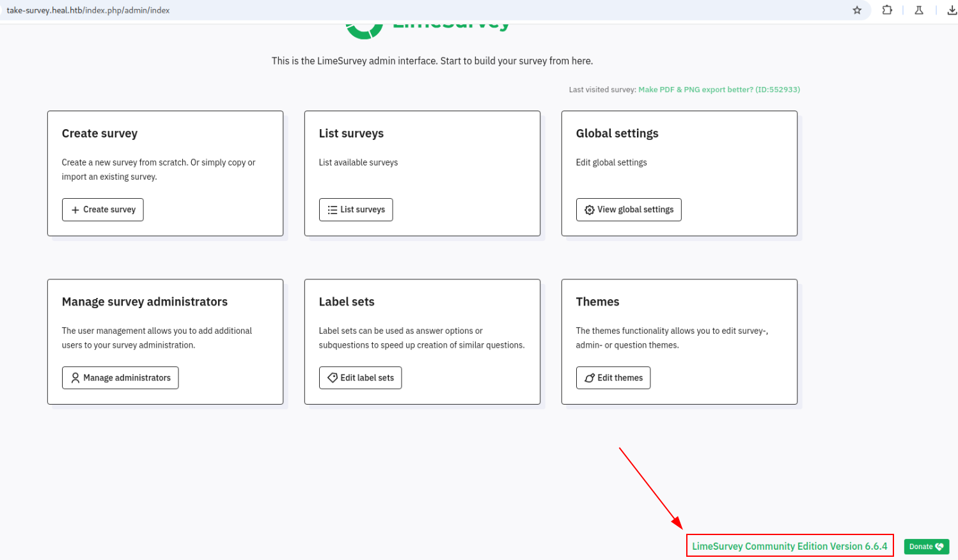Open the 'Manage administrators' button
Viewport: 958px width, 560px height.
[120, 378]
